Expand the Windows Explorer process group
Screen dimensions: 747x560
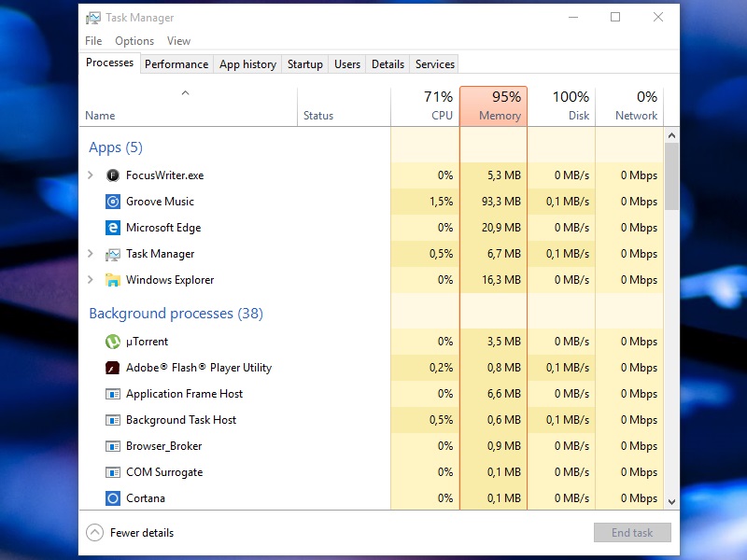click(91, 279)
